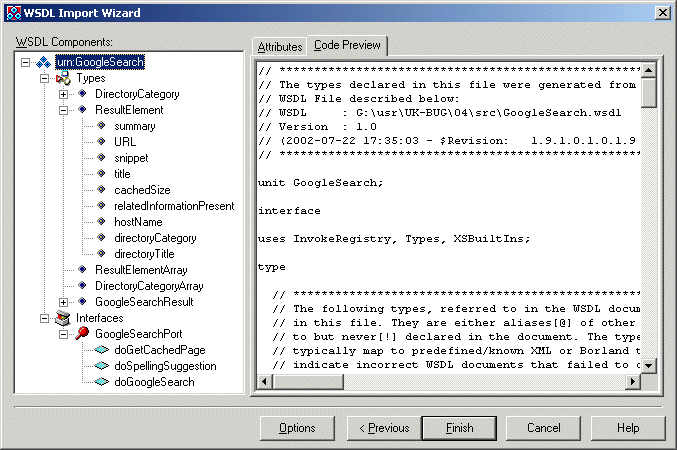The image size is (677, 450).
Task: Click the diamond icon beside title
Action: [x=101, y=174]
